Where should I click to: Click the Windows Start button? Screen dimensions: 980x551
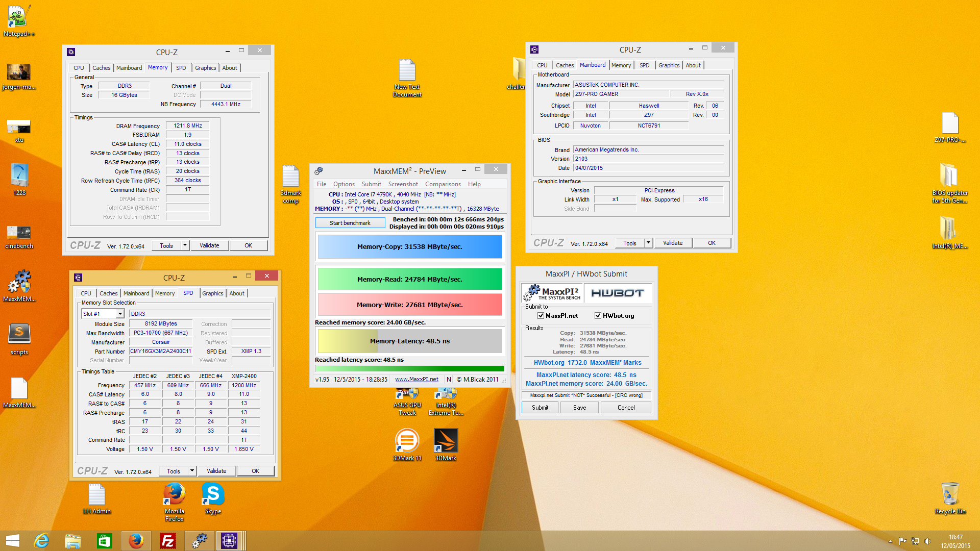coord(12,541)
